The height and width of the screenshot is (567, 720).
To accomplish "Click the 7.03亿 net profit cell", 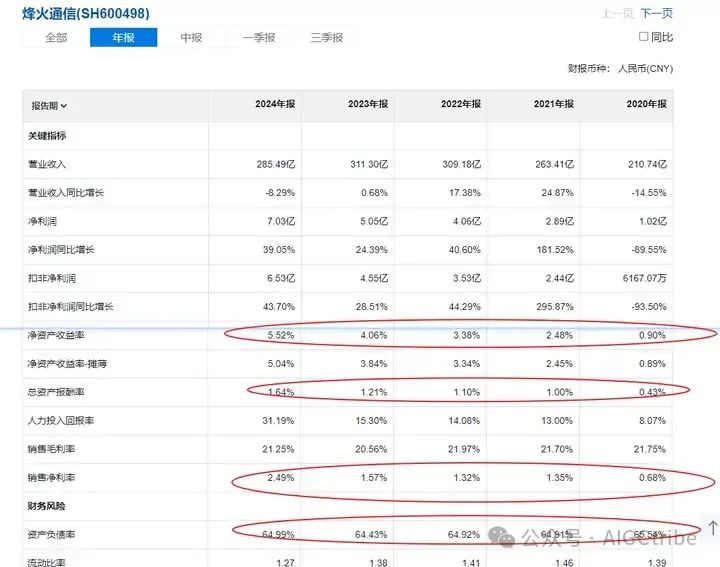I will click(x=281, y=221).
